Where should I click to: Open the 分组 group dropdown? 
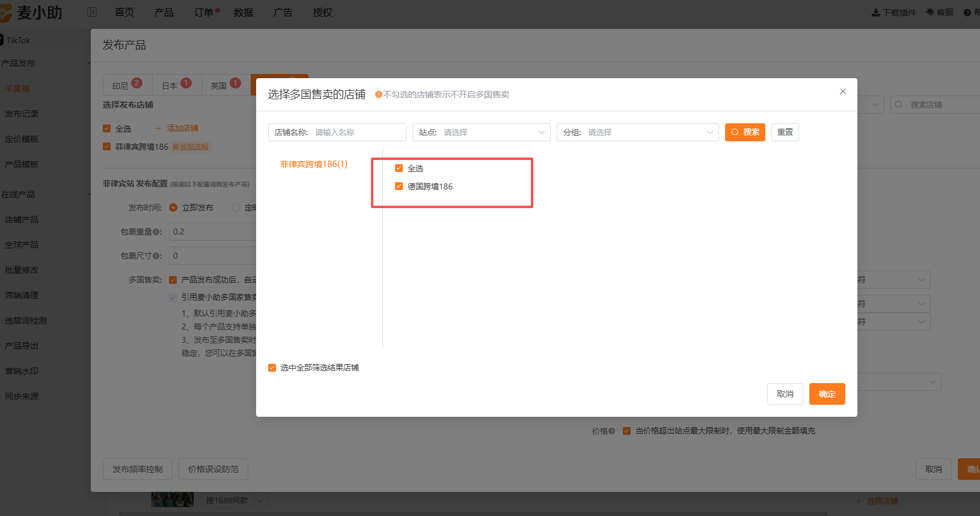pos(638,132)
